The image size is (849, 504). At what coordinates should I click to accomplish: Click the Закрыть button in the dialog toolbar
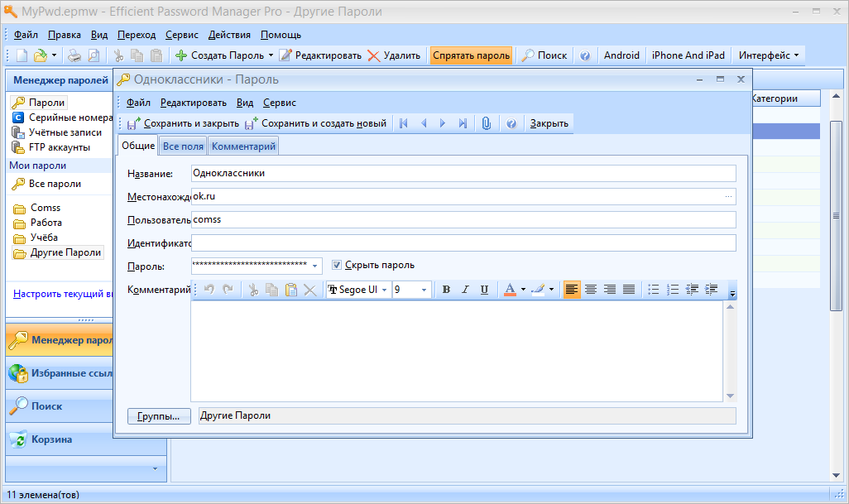(x=549, y=123)
